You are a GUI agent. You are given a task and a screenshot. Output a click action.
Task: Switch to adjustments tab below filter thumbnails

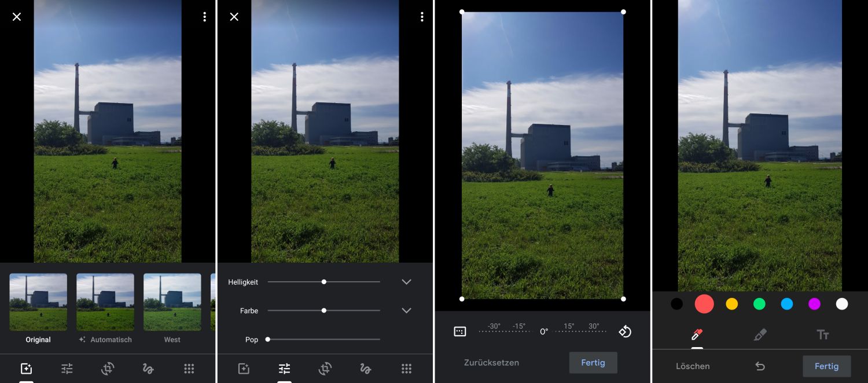click(x=67, y=369)
